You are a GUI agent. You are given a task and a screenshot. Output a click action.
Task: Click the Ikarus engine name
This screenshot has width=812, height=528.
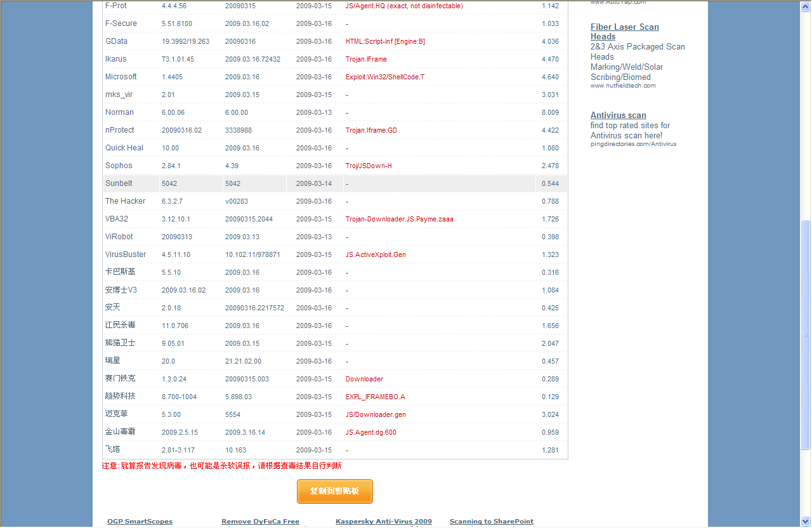(x=116, y=59)
